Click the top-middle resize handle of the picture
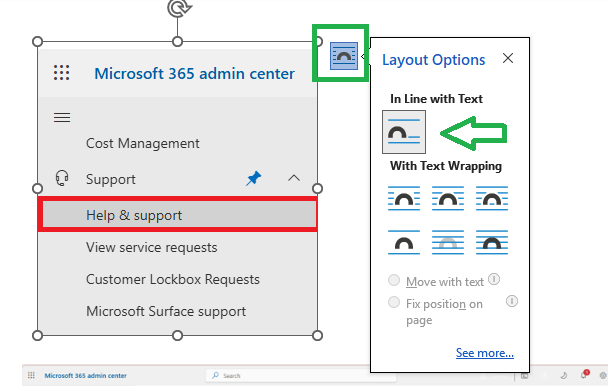This screenshot has width=608, height=386. 178,42
